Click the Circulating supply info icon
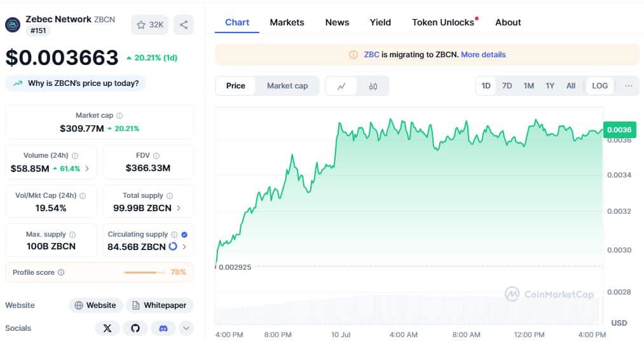 tap(174, 235)
